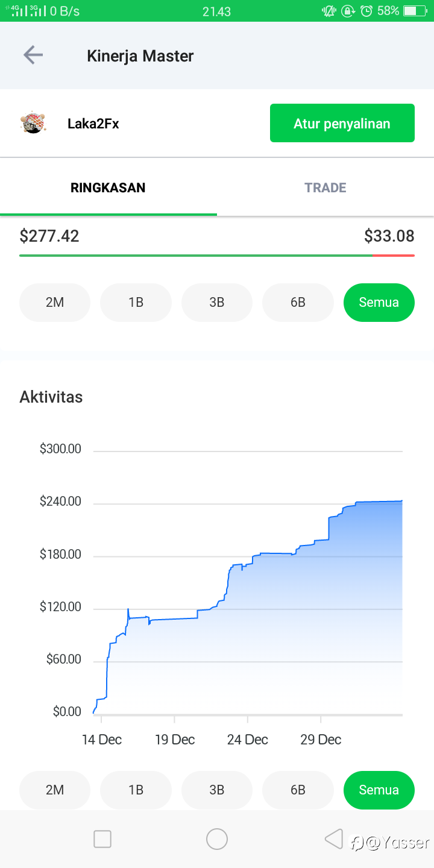434x868 pixels.
Task: Choose the lower 6B period below chart
Action: pyautogui.click(x=298, y=790)
